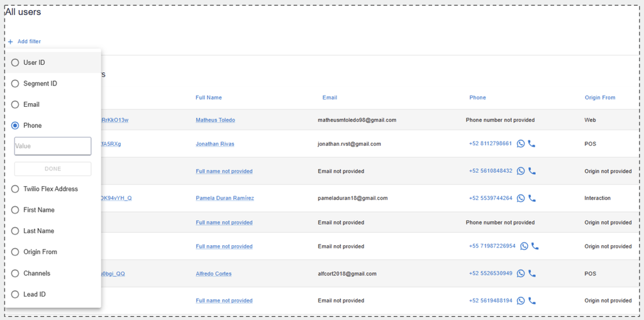Choose the Email filter radio button
Screen dimensions: 644x320
pyautogui.click(x=15, y=104)
